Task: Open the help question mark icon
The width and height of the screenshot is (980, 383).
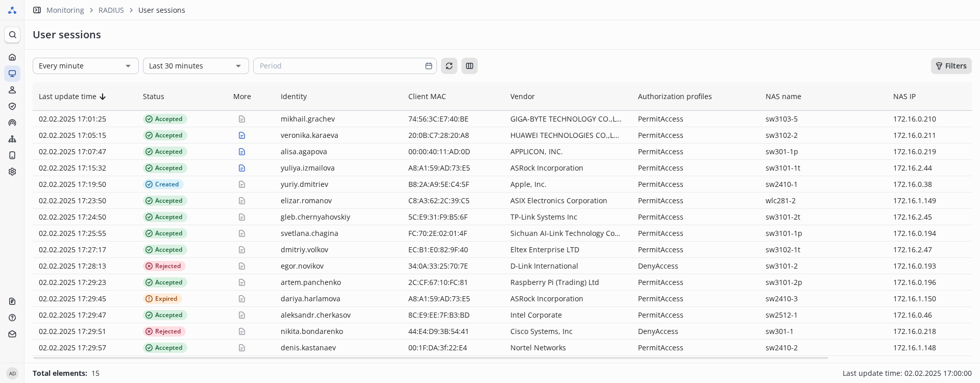Action: [12, 318]
